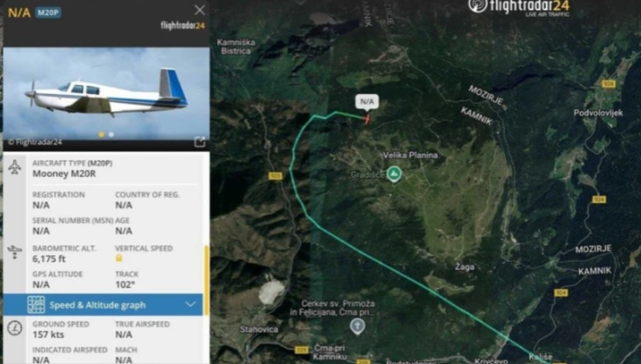
Task: Click the airplane aircraft type icon
Action: pos(15,167)
